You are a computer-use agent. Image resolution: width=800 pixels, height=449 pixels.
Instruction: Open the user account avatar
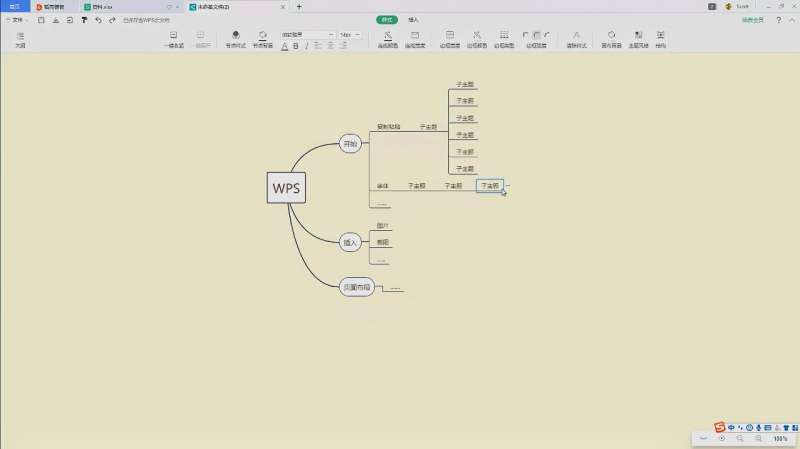click(728, 7)
